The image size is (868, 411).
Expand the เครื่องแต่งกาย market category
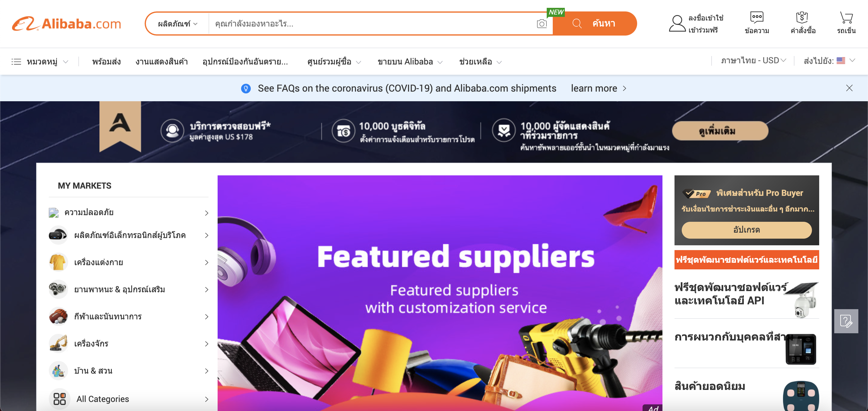pyautogui.click(x=129, y=262)
